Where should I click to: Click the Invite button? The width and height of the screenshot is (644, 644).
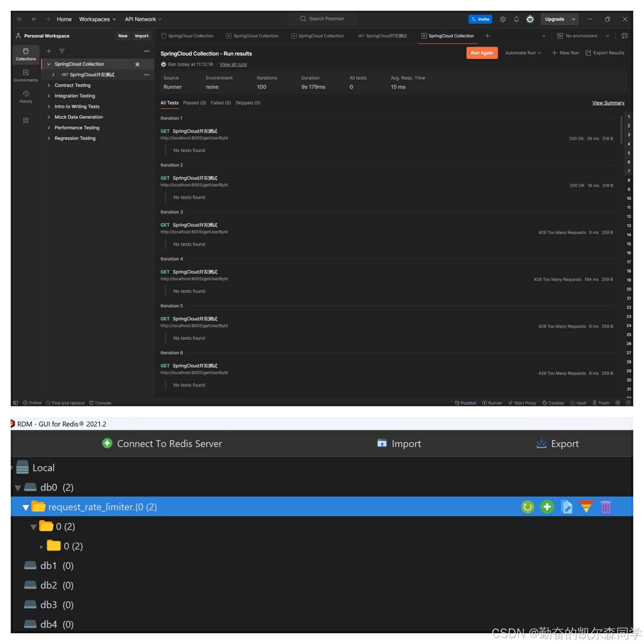click(x=480, y=19)
